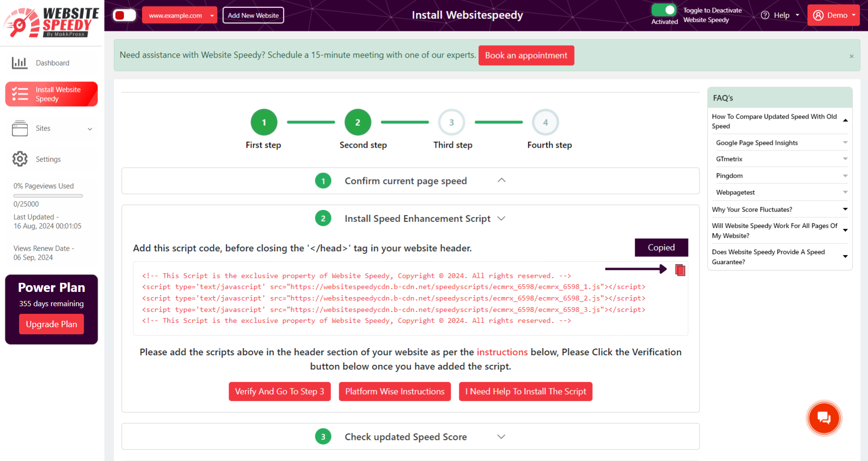The image size is (868, 461).
Task: Click the Power Plan heading
Action: coord(51,288)
